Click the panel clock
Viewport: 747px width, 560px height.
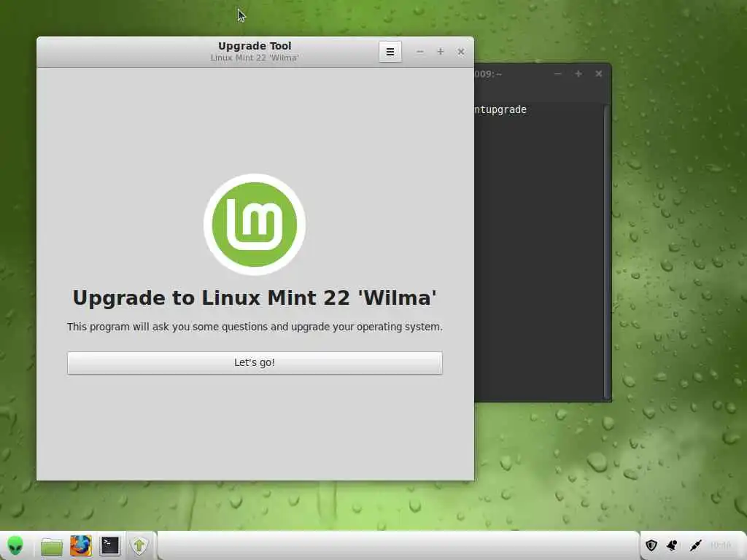click(720, 545)
